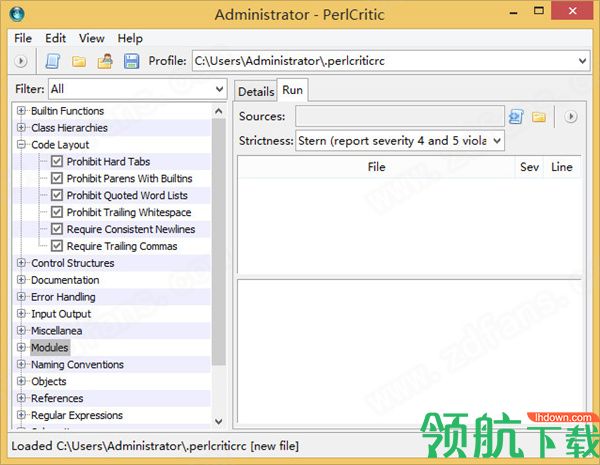Sort results by Sev column header
Screen dimensions: 600x465
(530, 167)
